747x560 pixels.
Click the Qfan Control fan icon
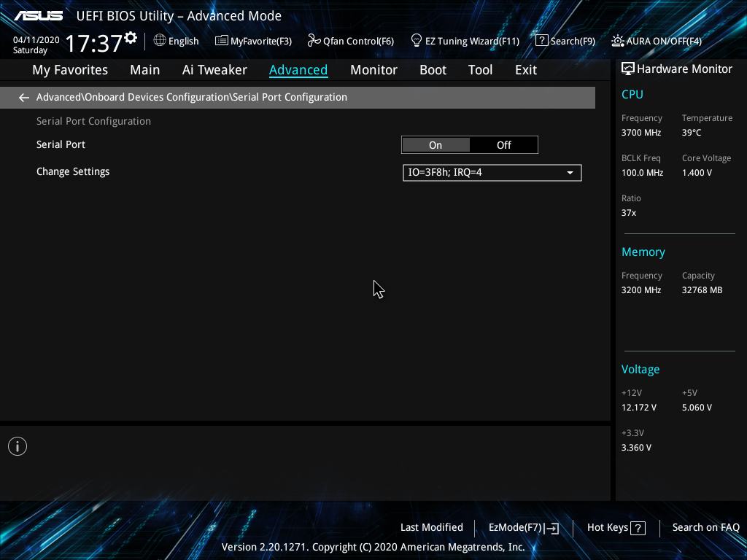tap(314, 41)
